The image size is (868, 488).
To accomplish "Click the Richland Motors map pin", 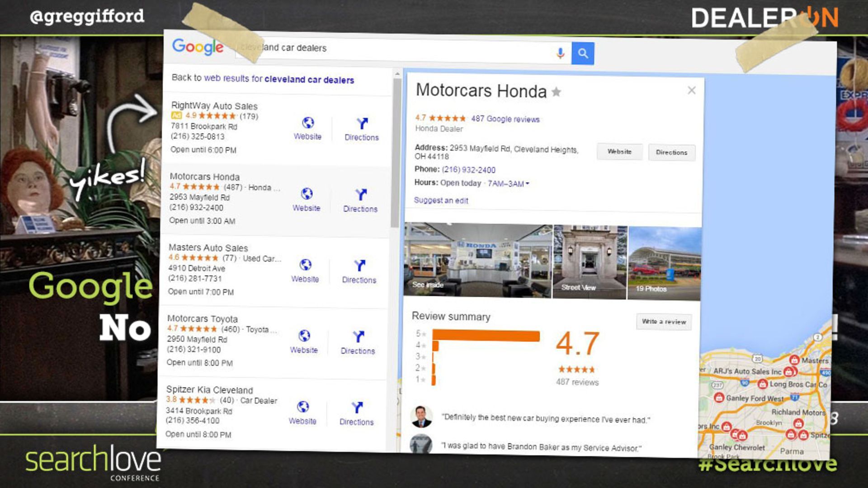I will [798, 423].
